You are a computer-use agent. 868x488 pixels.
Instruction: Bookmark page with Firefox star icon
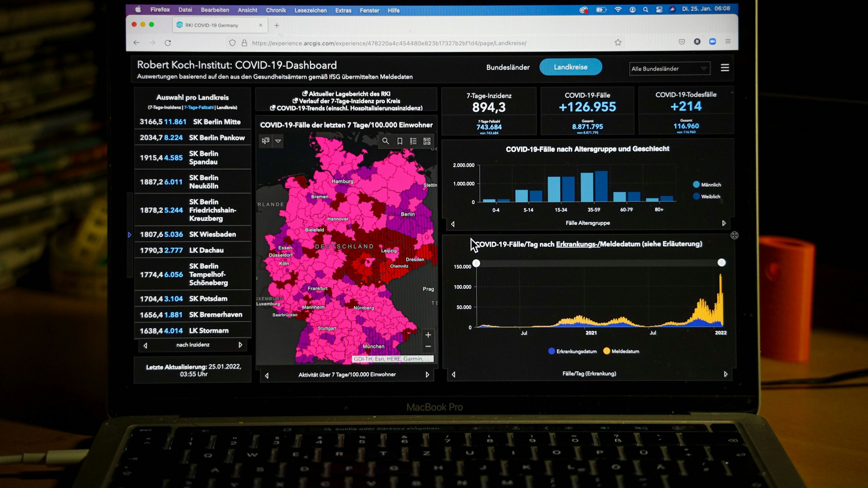click(618, 42)
